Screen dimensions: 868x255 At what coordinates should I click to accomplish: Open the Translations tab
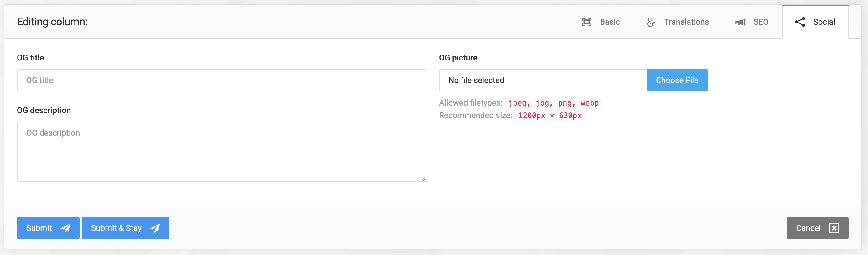pos(686,22)
